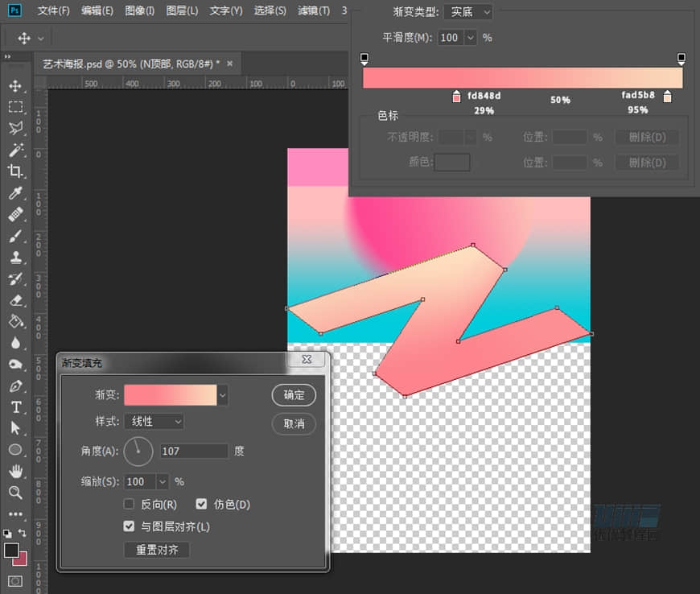Image resolution: width=700 pixels, height=594 pixels.
Task: Click the 重置对齐 reset alignment button
Action: tap(157, 550)
